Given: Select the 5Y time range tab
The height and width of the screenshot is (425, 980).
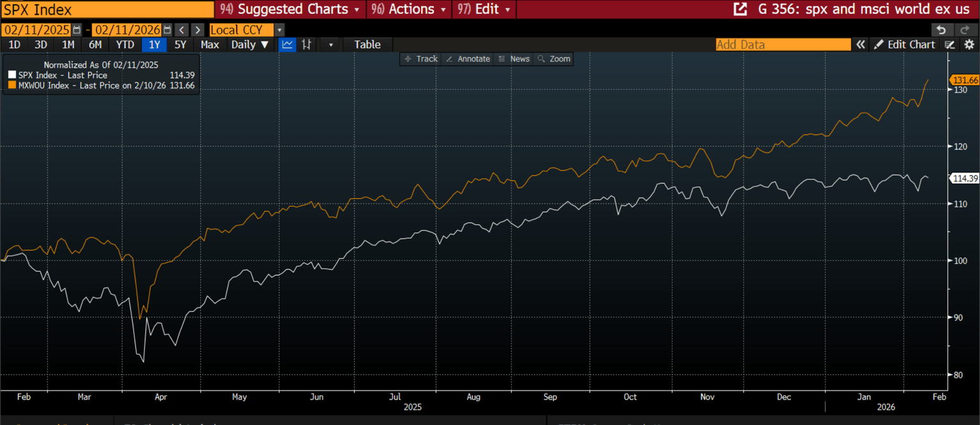Looking at the screenshot, I should click(x=181, y=45).
